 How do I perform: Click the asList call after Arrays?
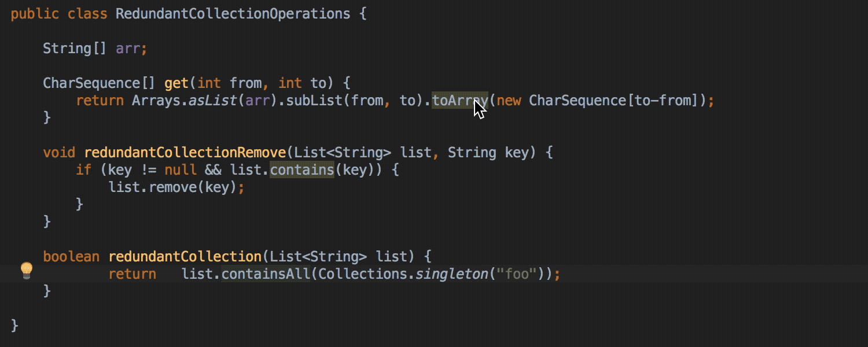coord(214,101)
